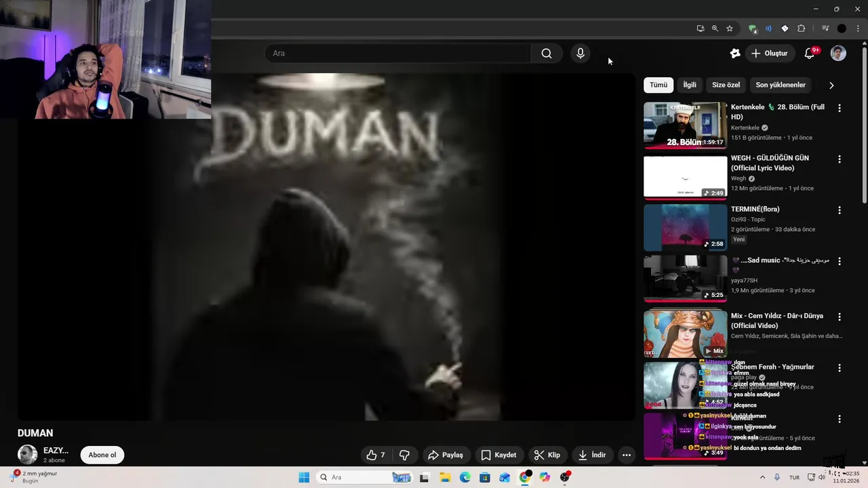Viewport: 868px width, 488px height.
Task: Click the DUMAN video title text
Action: 35,433
